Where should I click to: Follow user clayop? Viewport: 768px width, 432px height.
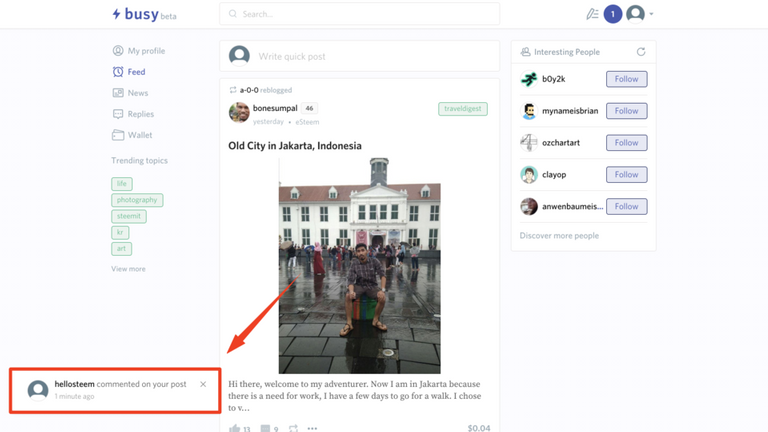[x=626, y=174]
